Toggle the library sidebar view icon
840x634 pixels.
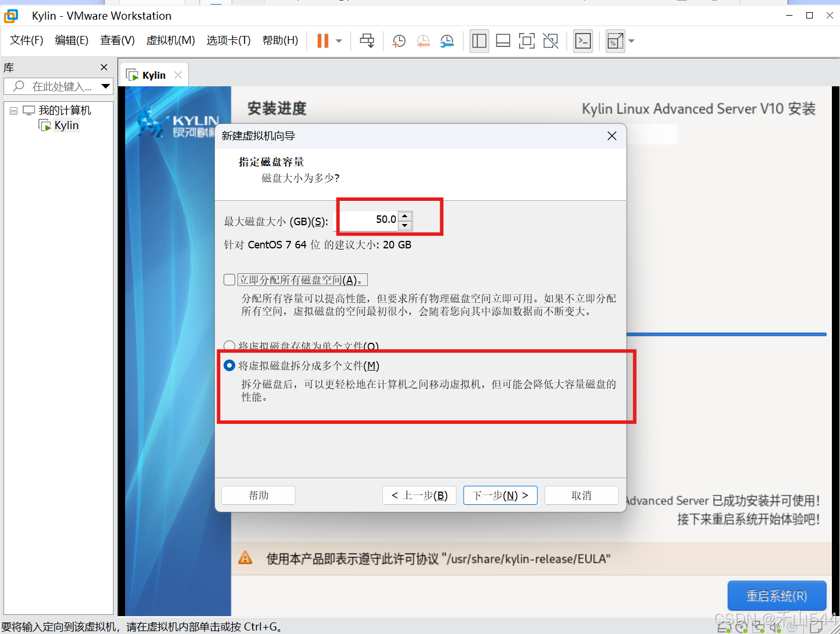tap(479, 41)
